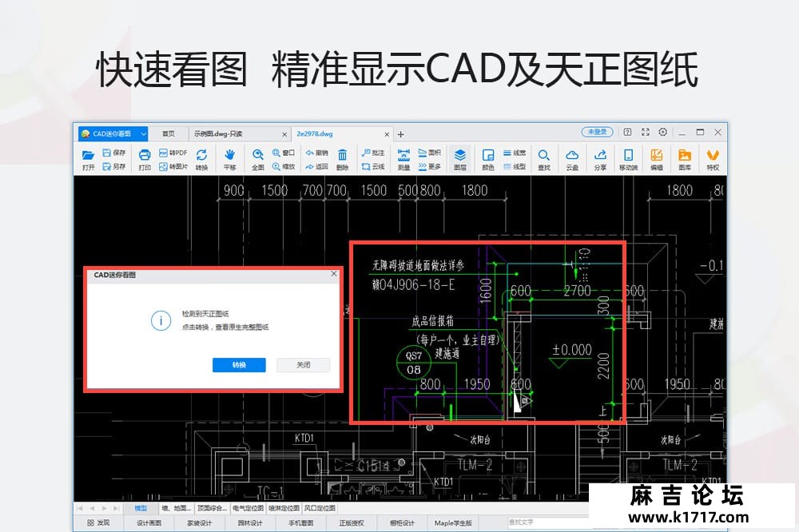The height and width of the screenshot is (532, 799).
Task: Expand the More (更多) tools menu
Action: click(x=430, y=167)
